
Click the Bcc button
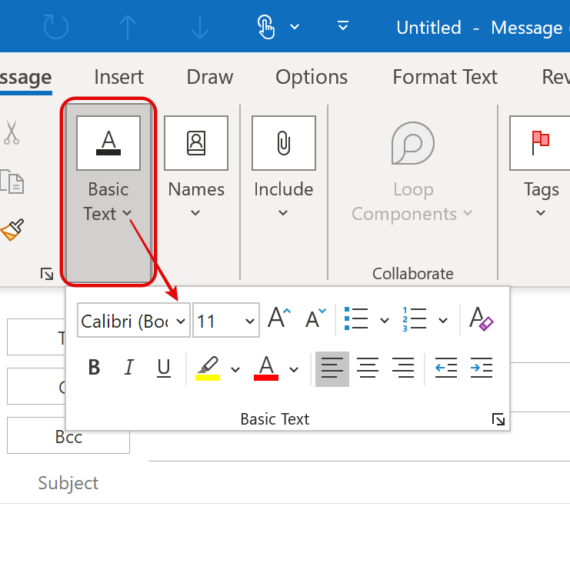68,435
